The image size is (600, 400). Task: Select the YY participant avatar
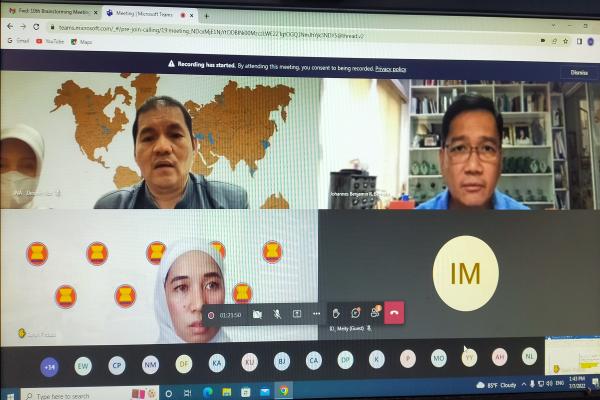[469, 358]
